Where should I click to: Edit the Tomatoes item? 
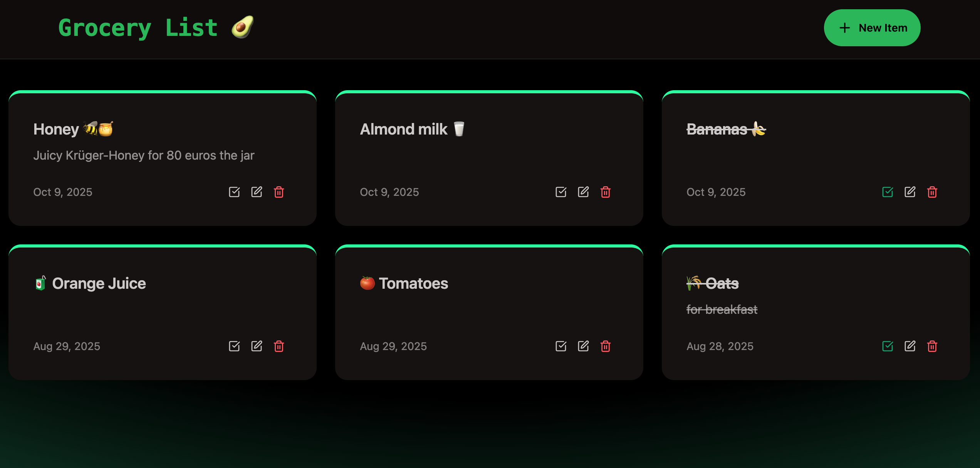[x=583, y=346]
